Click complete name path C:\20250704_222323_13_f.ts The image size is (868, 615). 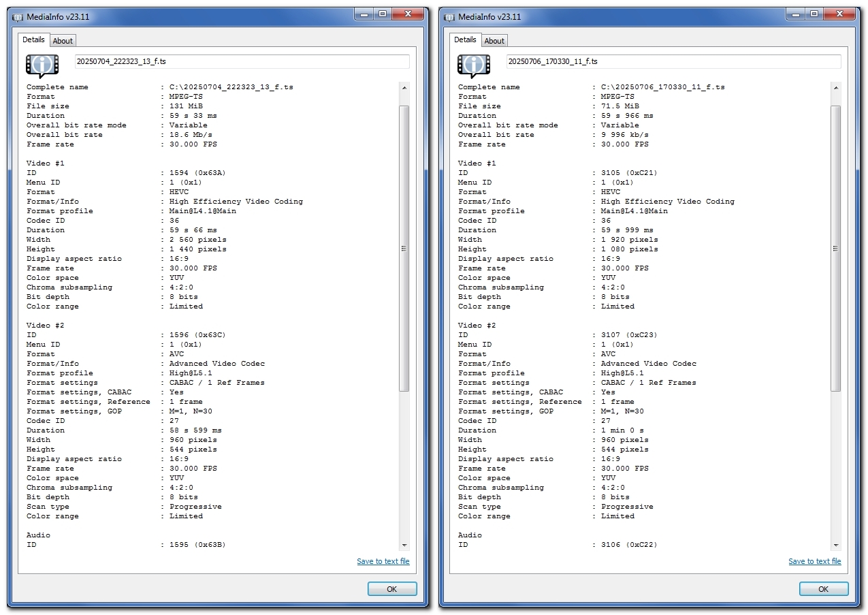point(231,87)
